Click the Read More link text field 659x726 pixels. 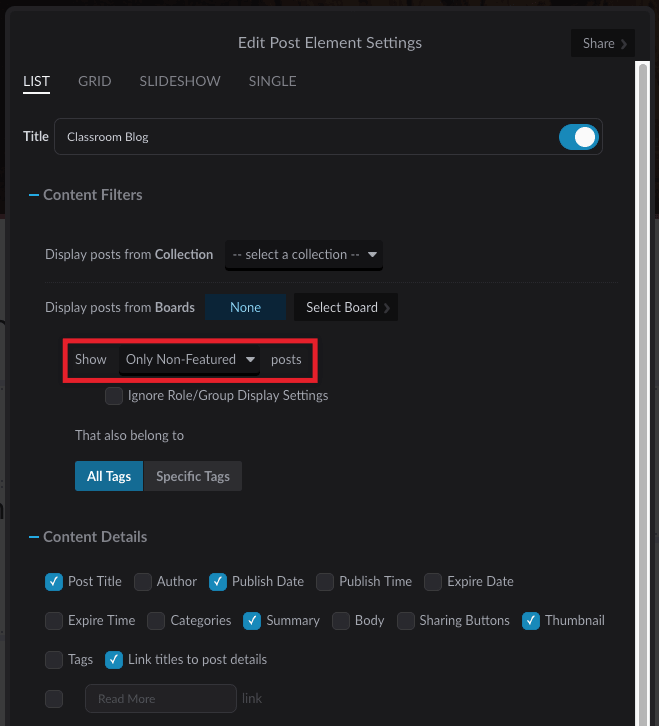[x=161, y=699]
